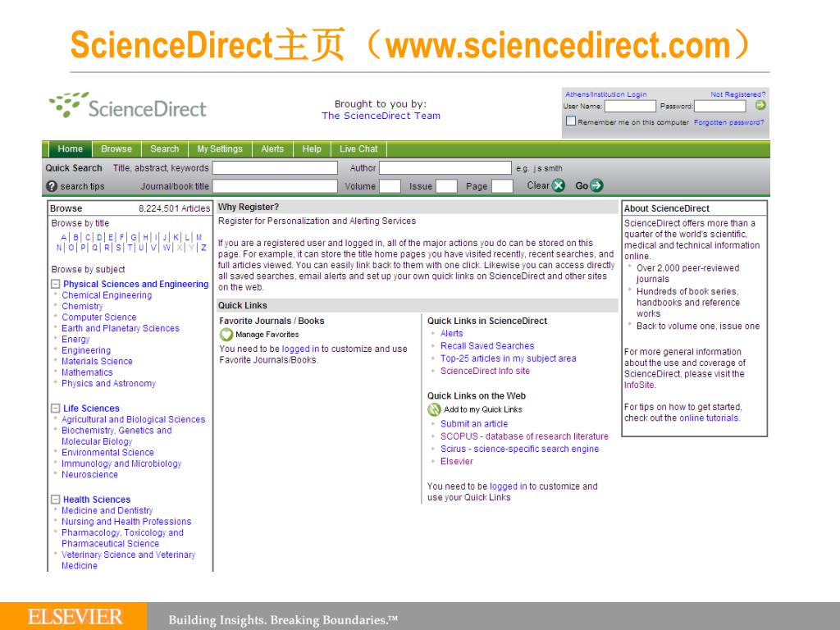Click the online tutorials link
The height and width of the screenshot is (630, 840).
(x=710, y=418)
